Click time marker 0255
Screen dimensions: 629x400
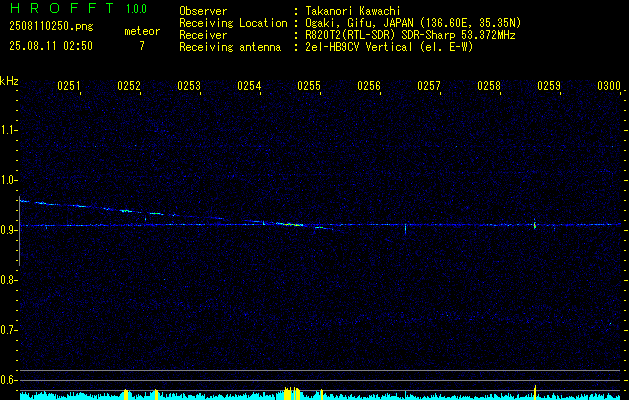click(x=309, y=86)
